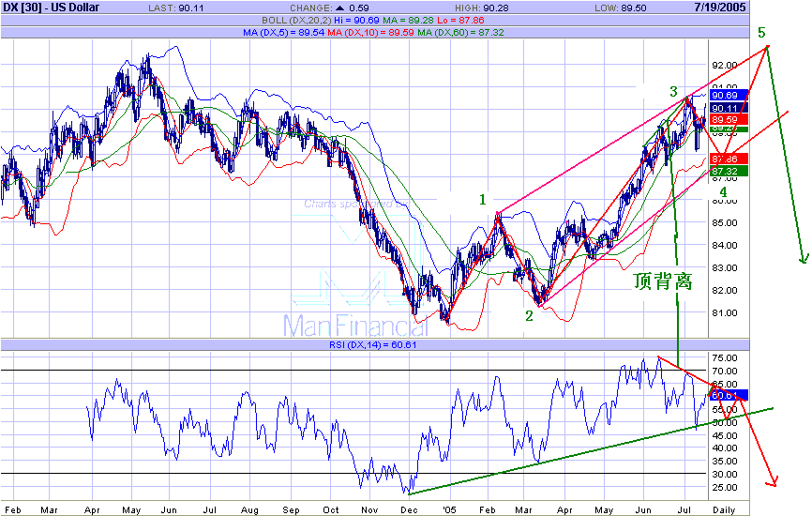The width and height of the screenshot is (812, 516).
Task: Select the red 87.86 price tag on axis
Action: tap(729, 159)
